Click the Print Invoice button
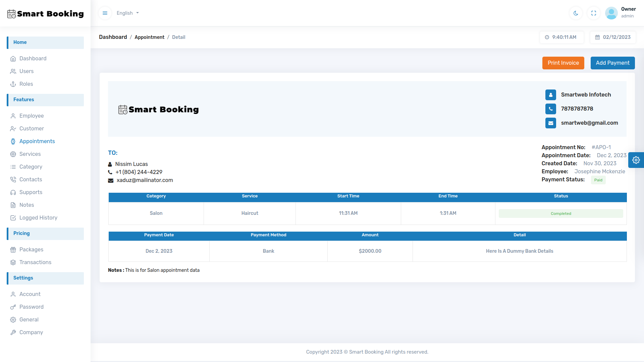644x362 pixels. coord(563,63)
